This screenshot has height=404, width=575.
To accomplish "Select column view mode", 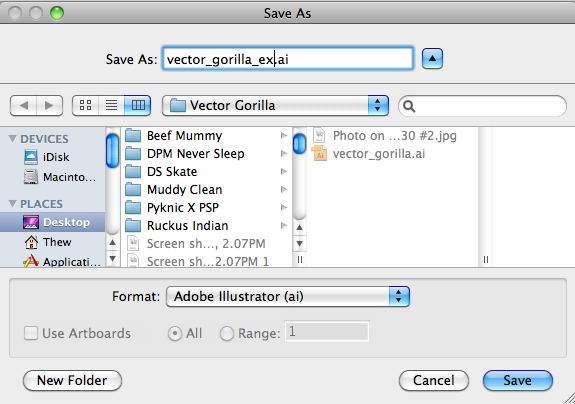I will (138, 106).
